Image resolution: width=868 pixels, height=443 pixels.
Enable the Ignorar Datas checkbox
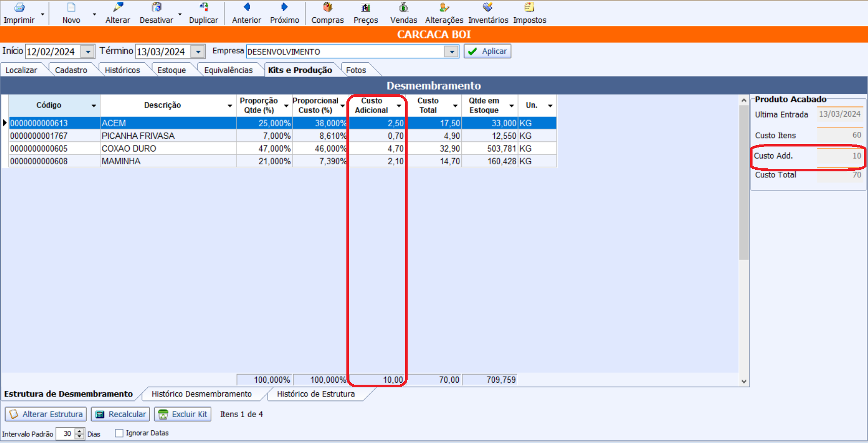coord(120,433)
